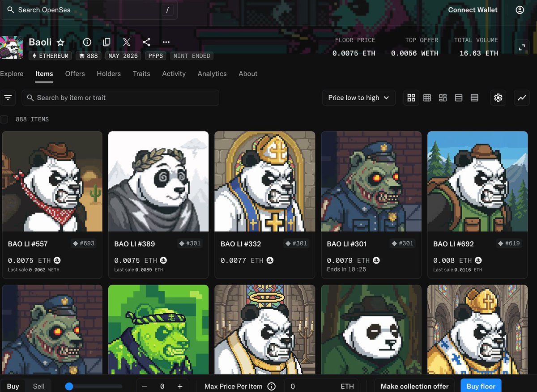Click the slash shortcut key in search bar
The width and height of the screenshot is (537, 392).
pyautogui.click(x=167, y=10)
